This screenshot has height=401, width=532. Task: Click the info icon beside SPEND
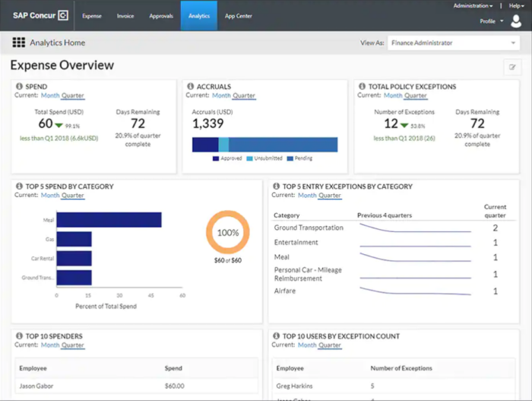[19, 87]
